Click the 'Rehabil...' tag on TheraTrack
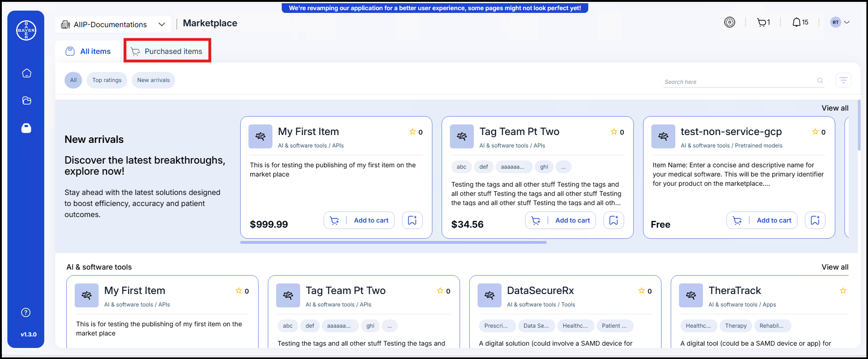868x359 pixels. tap(772, 326)
